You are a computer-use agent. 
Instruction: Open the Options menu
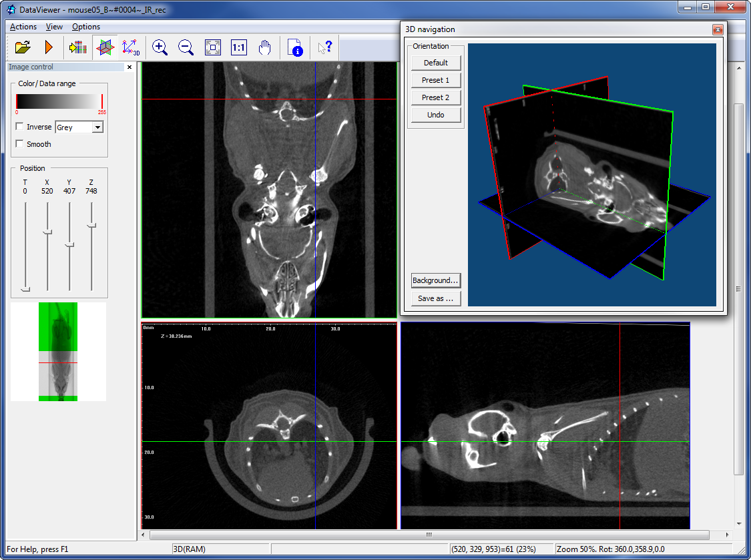click(x=86, y=27)
